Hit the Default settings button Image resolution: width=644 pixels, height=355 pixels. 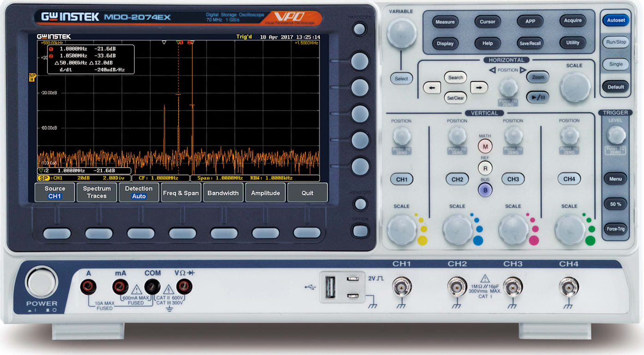click(x=616, y=87)
